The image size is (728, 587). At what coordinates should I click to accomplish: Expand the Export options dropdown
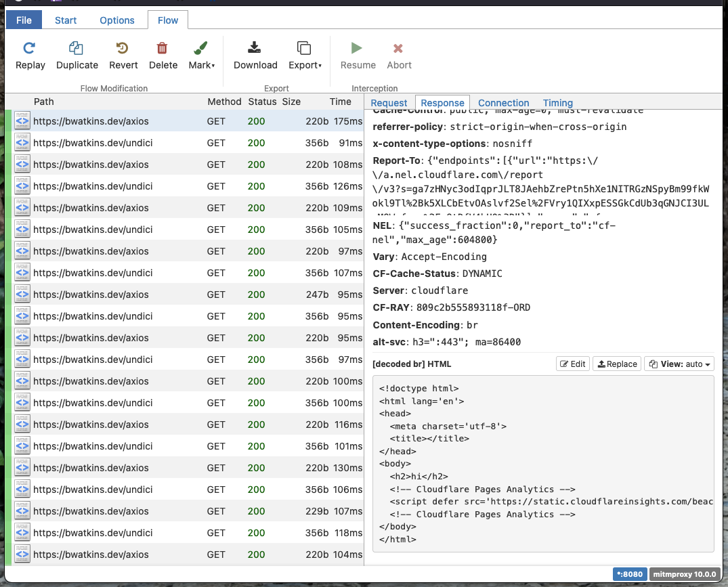tap(320, 65)
